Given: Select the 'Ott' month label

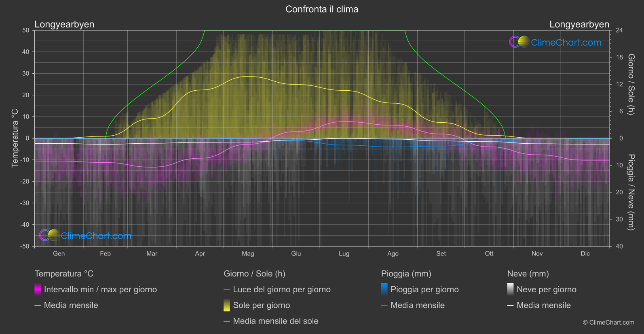Looking at the screenshot, I should tap(489, 253).
